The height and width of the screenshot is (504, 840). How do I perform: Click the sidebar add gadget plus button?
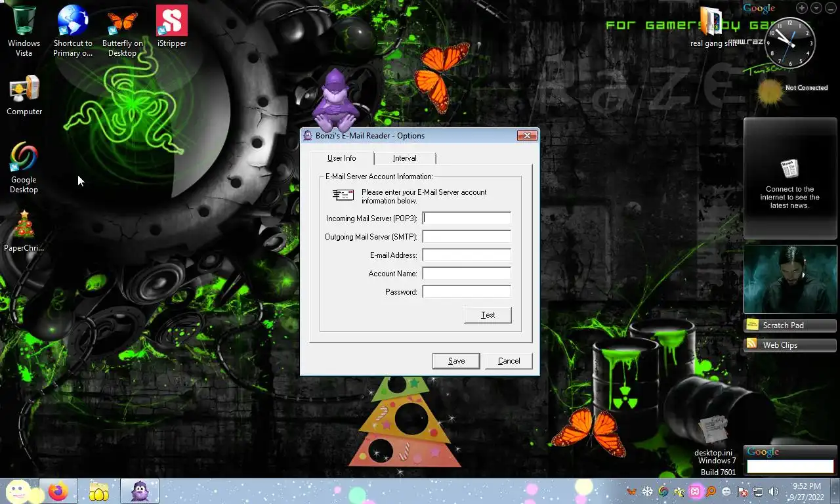tap(802, 8)
